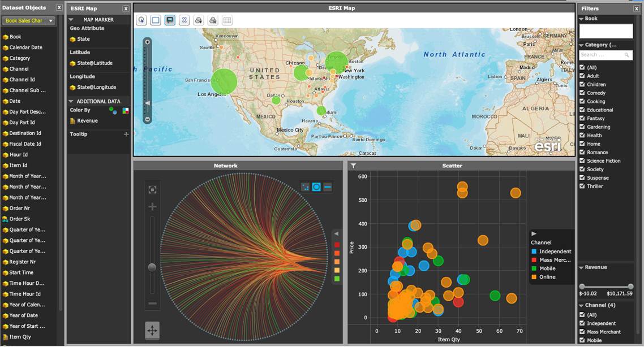Click the Book filter input box
The height and width of the screenshot is (347, 644).
pyautogui.click(x=606, y=31)
